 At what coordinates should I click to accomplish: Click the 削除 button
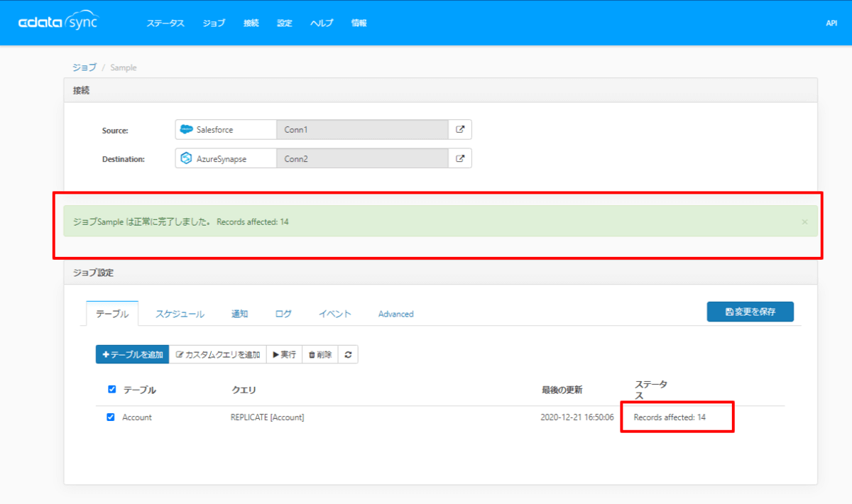(x=320, y=354)
